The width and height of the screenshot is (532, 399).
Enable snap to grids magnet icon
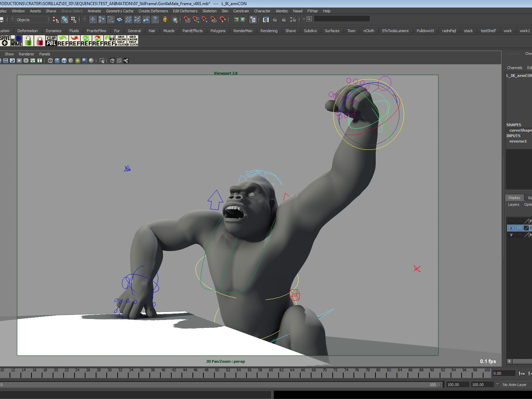187,19
